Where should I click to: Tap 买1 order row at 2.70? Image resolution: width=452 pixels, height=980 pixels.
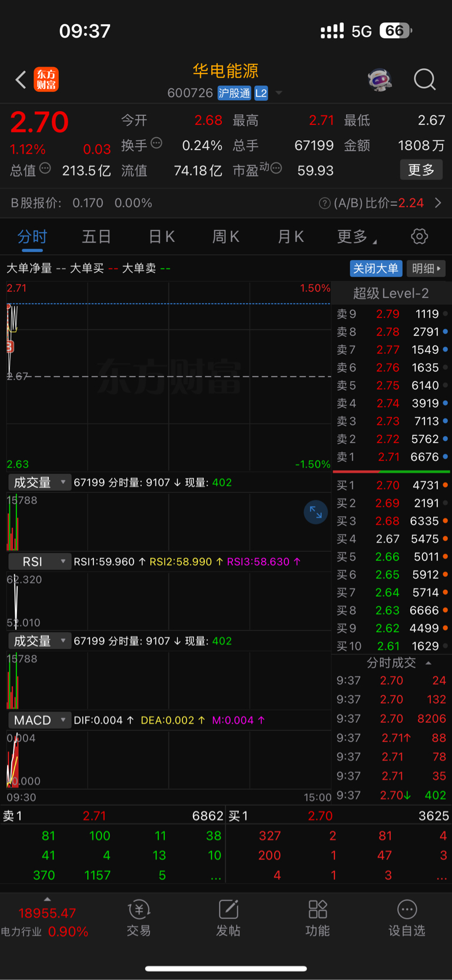point(391,486)
